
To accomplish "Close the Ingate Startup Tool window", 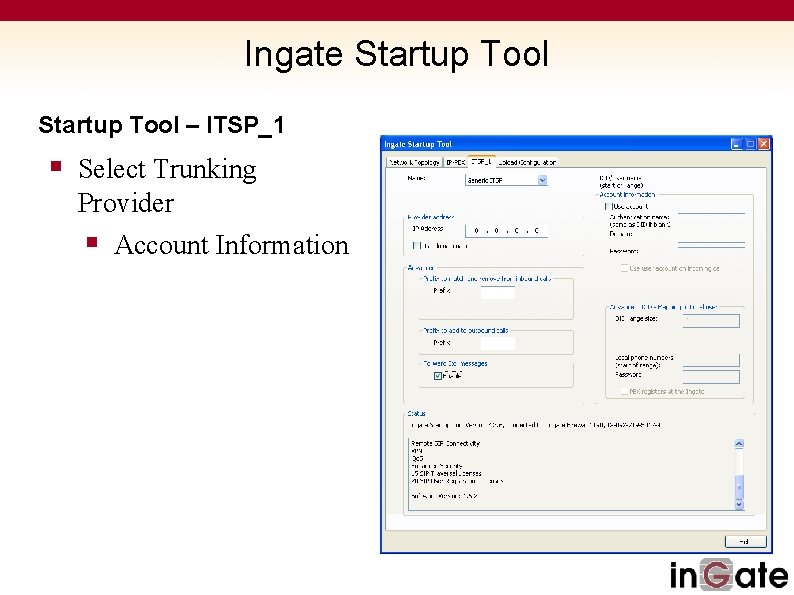I will pyautogui.click(x=763, y=144).
